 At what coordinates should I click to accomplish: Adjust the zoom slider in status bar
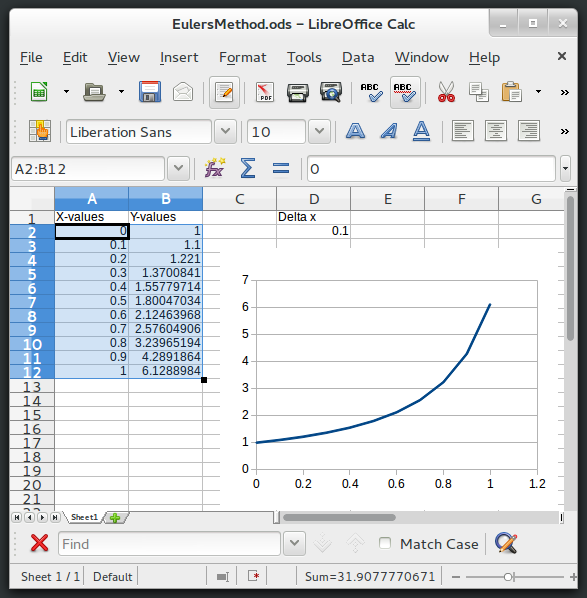click(508, 577)
